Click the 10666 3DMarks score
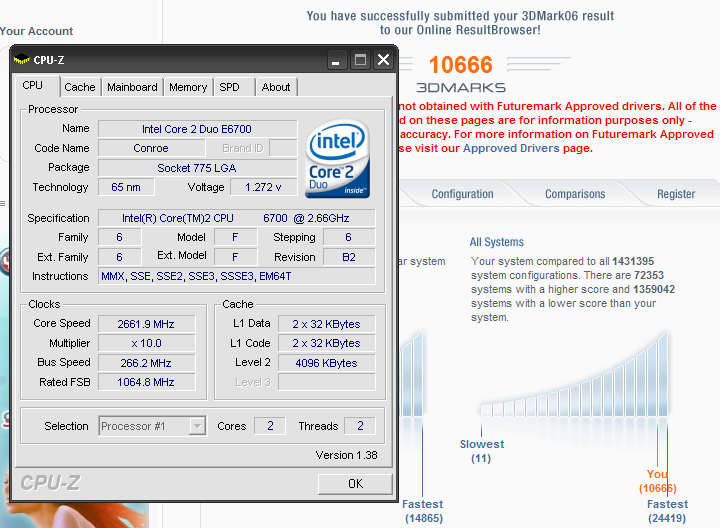This screenshot has width=720, height=528. coord(461,64)
